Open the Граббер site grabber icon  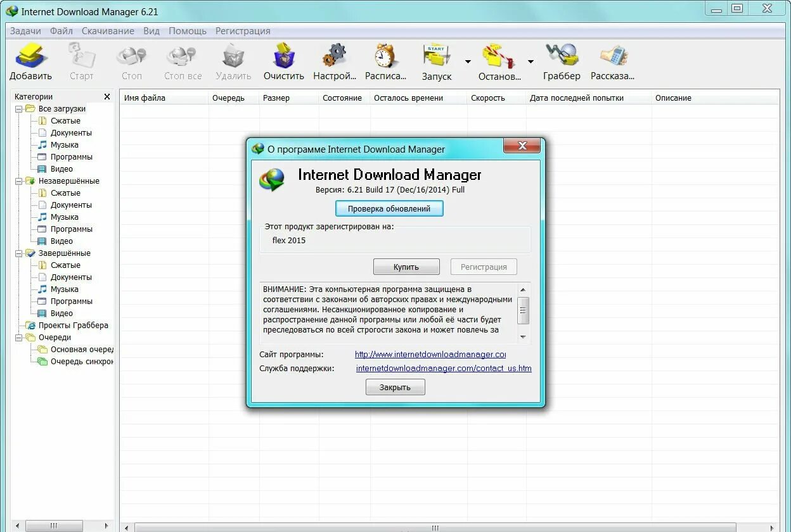[562, 56]
